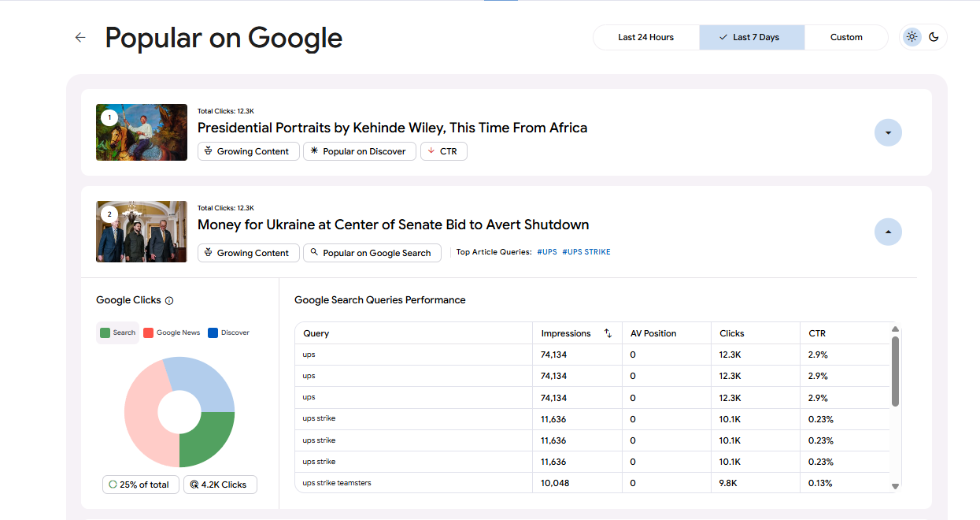Viewport: 980px width, 520px height.
Task: Open the Kehinde Wiley portrait thumbnail
Action: click(142, 132)
